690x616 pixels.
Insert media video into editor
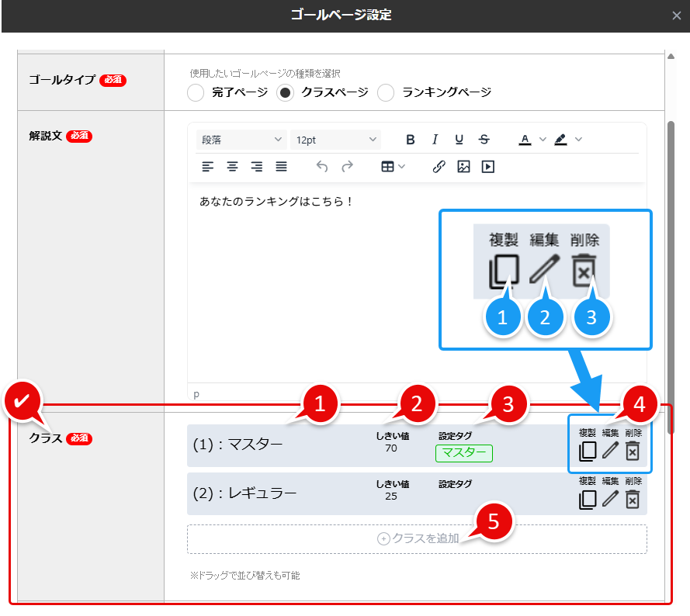(487, 166)
